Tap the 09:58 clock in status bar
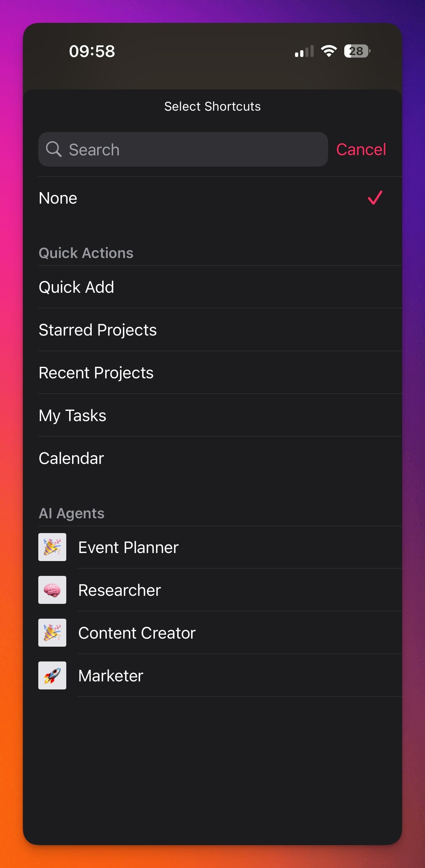The height and width of the screenshot is (868, 425). [x=92, y=51]
